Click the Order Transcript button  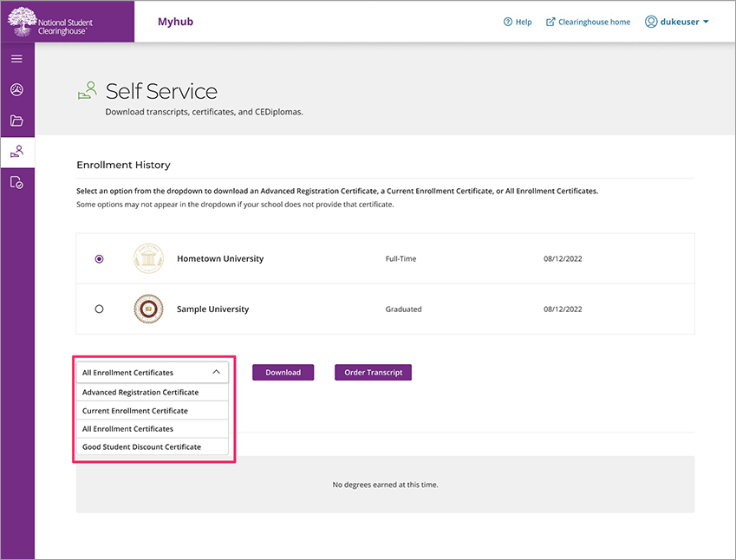(x=373, y=372)
